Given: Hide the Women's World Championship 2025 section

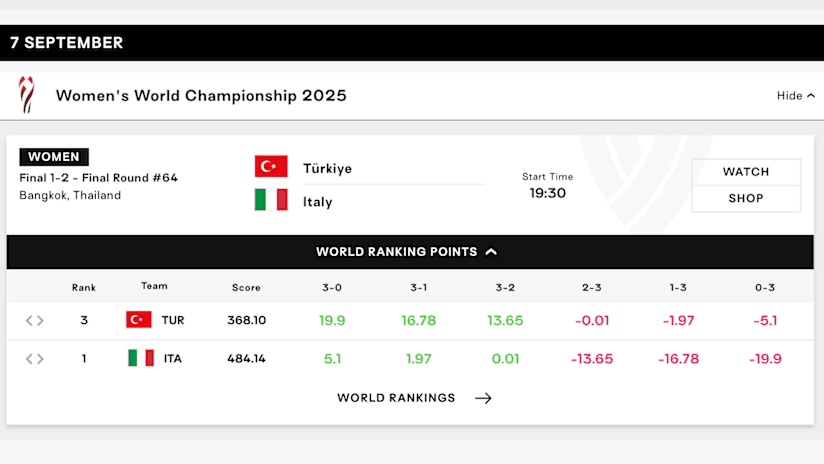Looking at the screenshot, I should click(796, 96).
